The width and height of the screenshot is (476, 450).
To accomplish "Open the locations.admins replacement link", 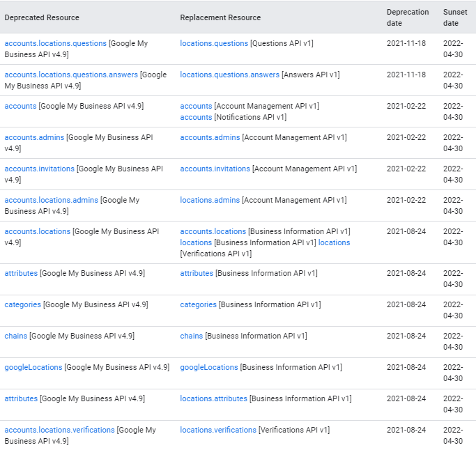I will click(x=210, y=200).
